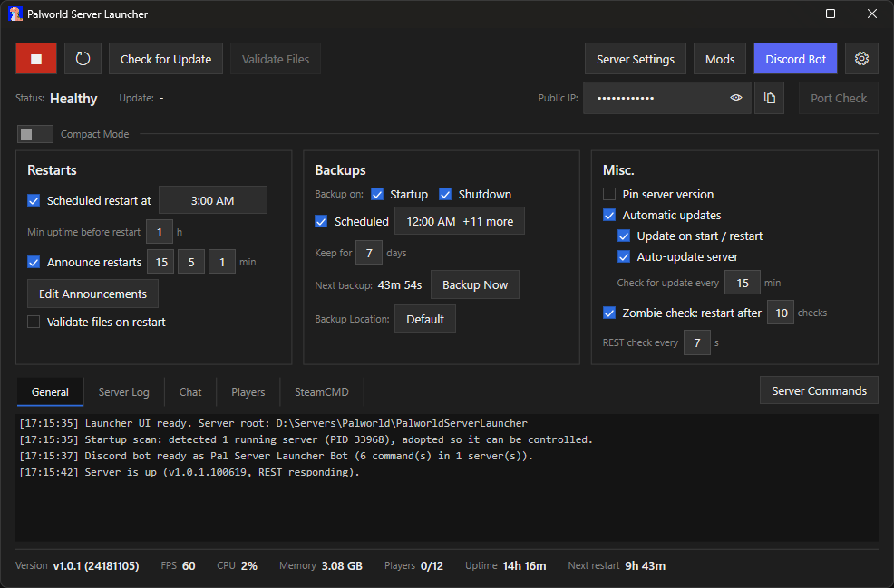Open the Server Log tab
The height and width of the screenshot is (588, 894).
[x=123, y=392]
